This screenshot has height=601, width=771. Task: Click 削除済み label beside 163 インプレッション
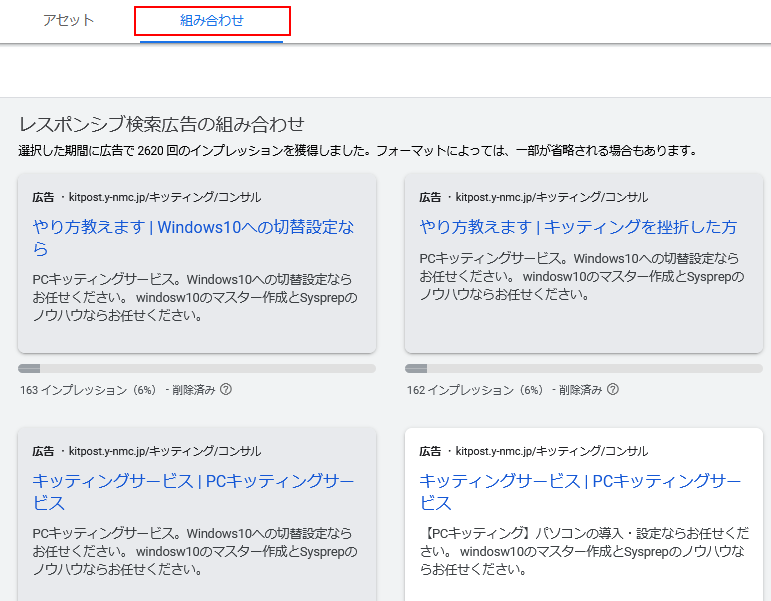click(x=194, y=390)
